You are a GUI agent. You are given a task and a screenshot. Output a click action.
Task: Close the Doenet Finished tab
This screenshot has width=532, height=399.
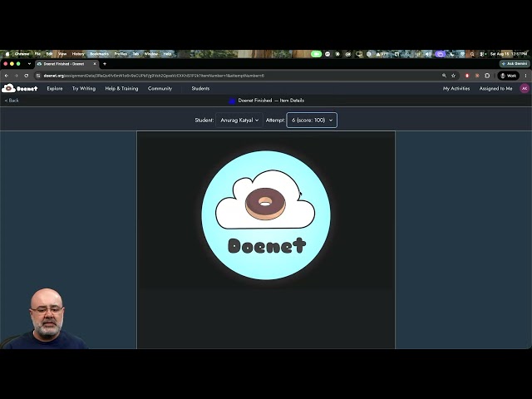pyautogui.click(x=95, y=64)
